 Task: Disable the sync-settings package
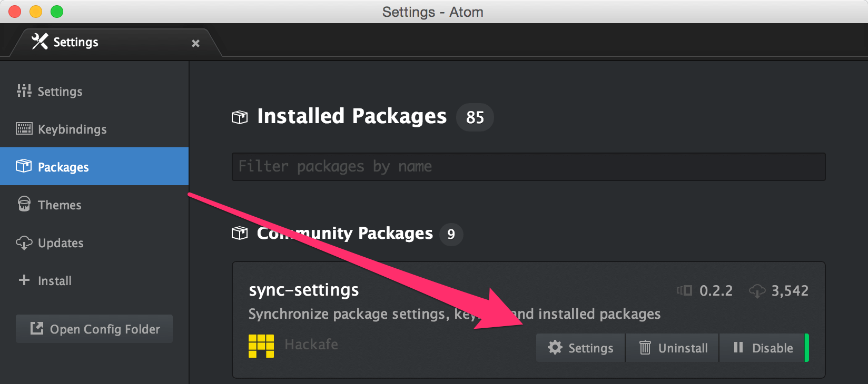click(763, 348)
